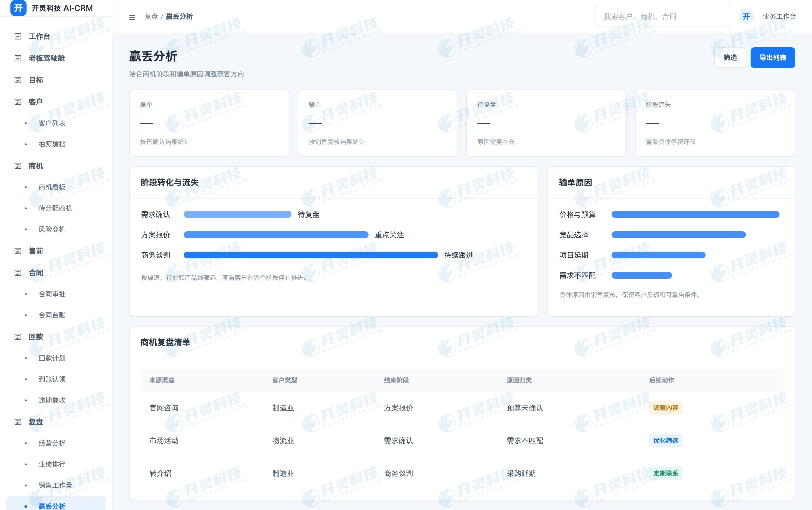
Task: Click the icon next to 客户
Action: tap(18, 102)
